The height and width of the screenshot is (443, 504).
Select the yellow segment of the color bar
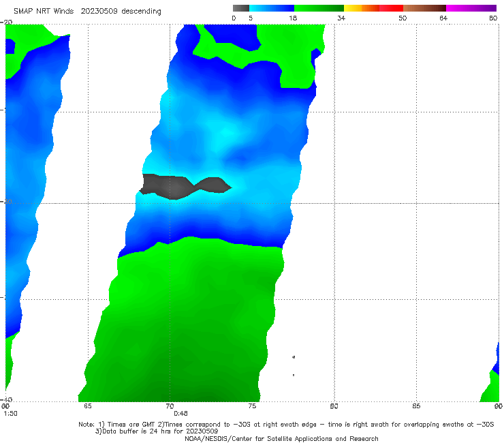tap(353, 8)
